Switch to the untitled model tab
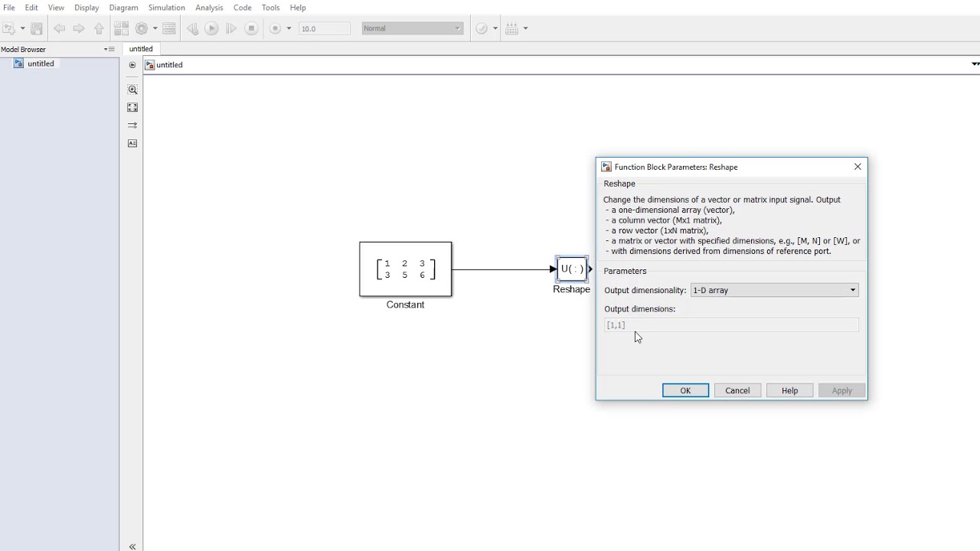Screen dimensions: 980x551 (141, 49)
